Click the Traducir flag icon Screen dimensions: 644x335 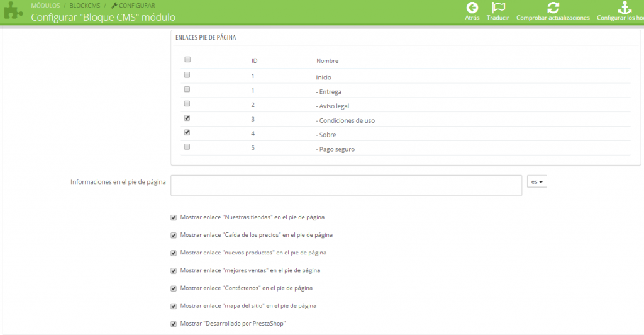click(498, 8)
